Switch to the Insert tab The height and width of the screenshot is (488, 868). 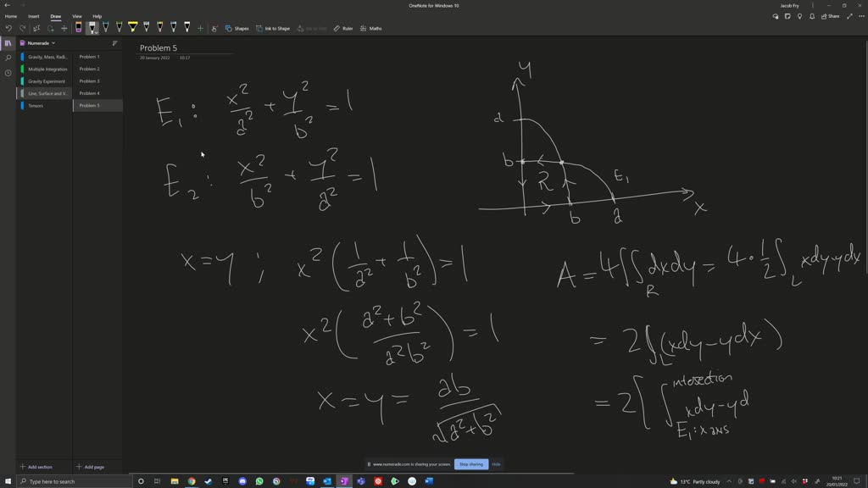(x=34, y=15)
